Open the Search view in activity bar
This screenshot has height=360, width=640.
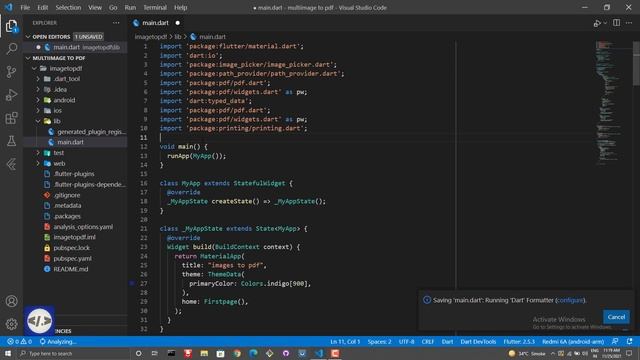[11, 49]
